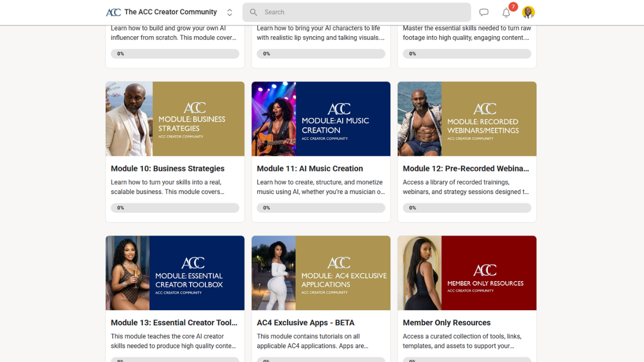Click progress bar under raw footage description
This screenshot has width=644, height=362.
(467, 54)
